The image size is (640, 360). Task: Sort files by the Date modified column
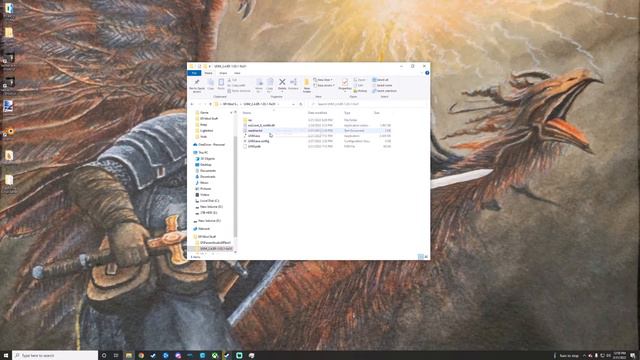click(318, 113)
